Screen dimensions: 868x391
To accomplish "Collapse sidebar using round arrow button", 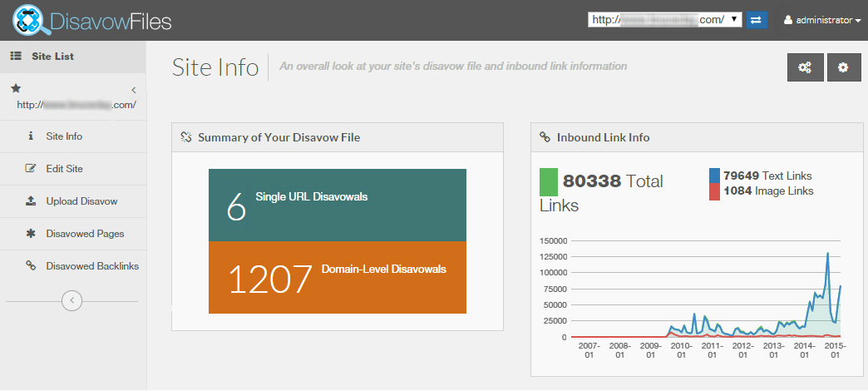I will pyautogui.click(x=72, y=300).
